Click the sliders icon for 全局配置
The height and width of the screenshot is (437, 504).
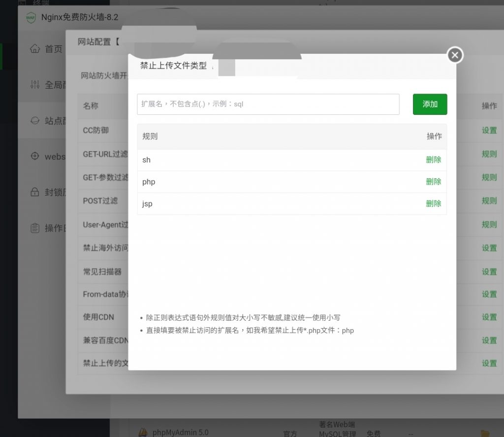click(x=34, y=85)
